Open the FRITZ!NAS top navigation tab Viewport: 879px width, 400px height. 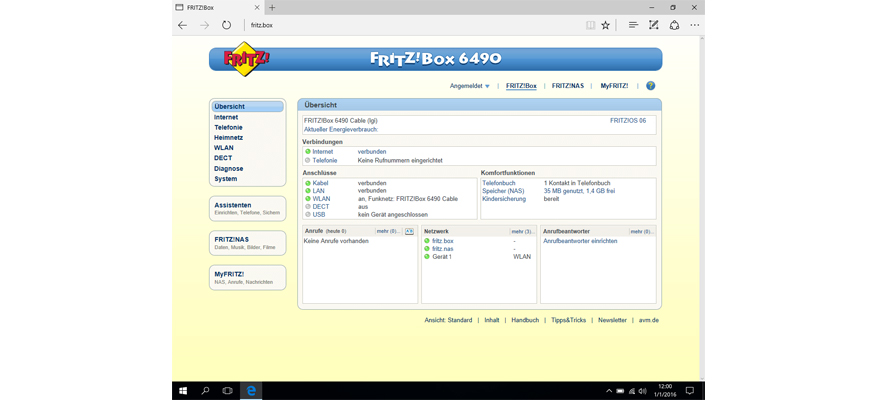[568, 86]
